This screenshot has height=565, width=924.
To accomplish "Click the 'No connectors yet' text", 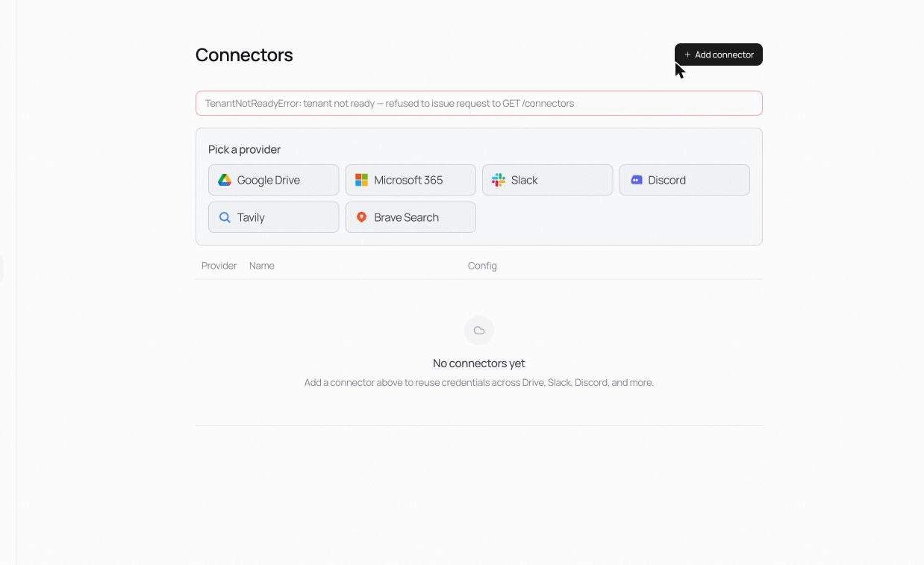I will (479, 363).
